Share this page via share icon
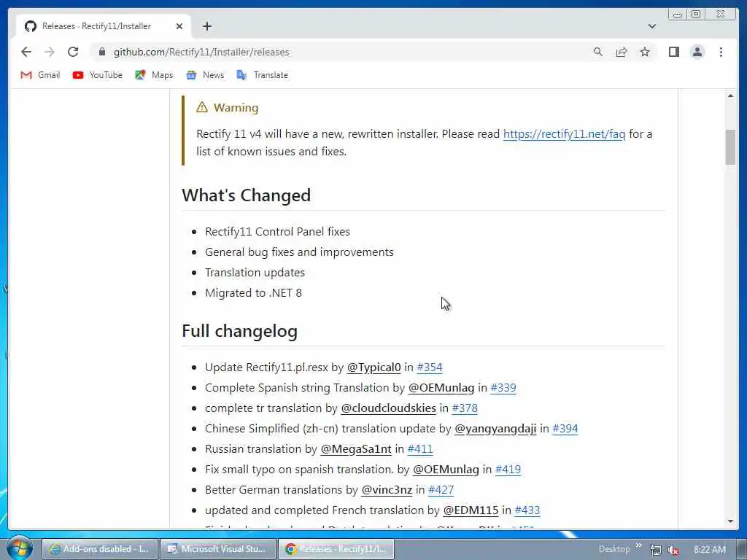The height and width of the screenshot is (560, 747). 622,52
